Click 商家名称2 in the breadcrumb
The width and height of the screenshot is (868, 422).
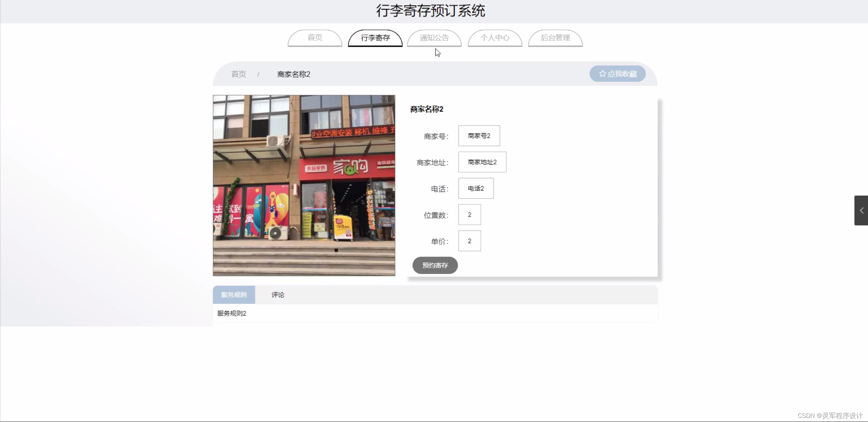point(293,74)
